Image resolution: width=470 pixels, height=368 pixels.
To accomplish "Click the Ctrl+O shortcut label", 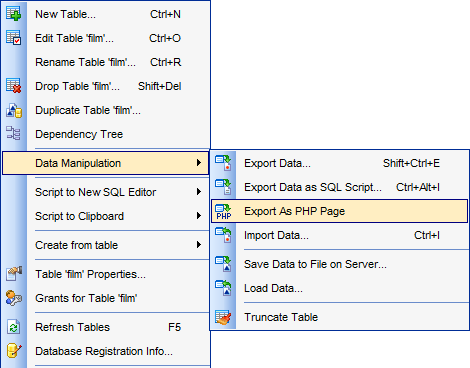I will pyautogui.click(x=165, y=38).
